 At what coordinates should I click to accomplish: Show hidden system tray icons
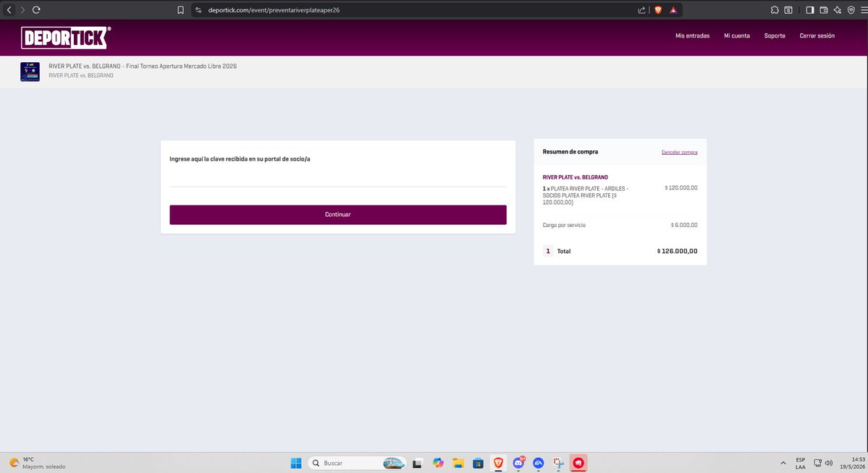[783, 463]
